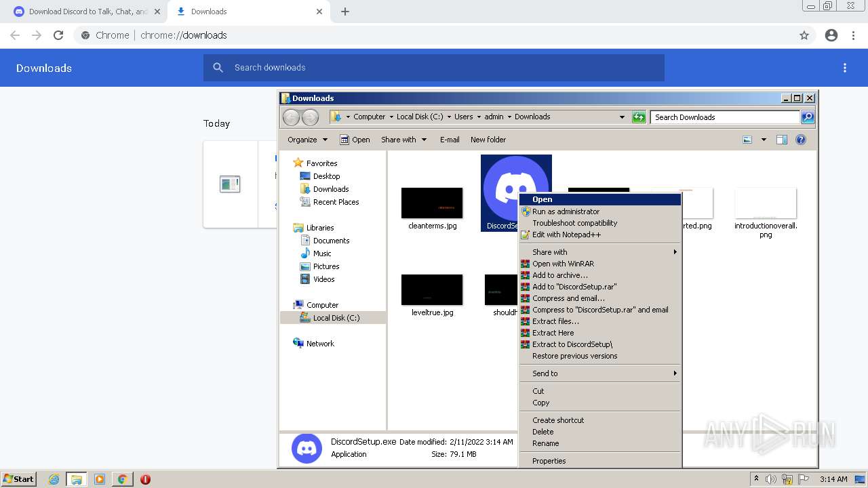Open the Organize dropdown menu
The width and height of the screenshot is (868, 488).
point(308,140)
